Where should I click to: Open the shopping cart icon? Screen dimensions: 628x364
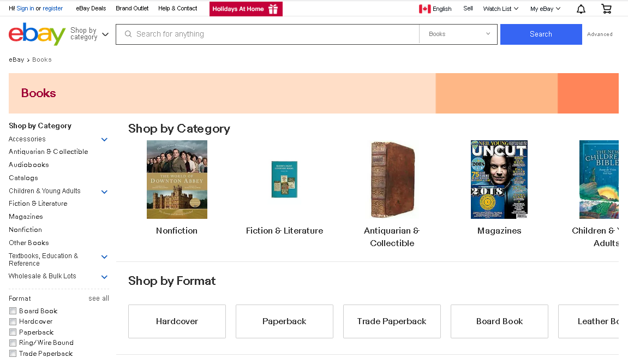pos(606,9)
